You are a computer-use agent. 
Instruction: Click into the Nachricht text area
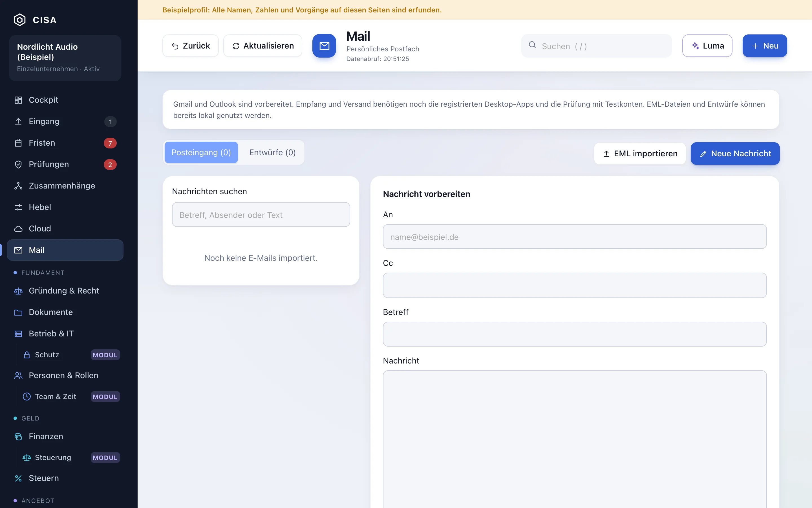tap(574, 439)
